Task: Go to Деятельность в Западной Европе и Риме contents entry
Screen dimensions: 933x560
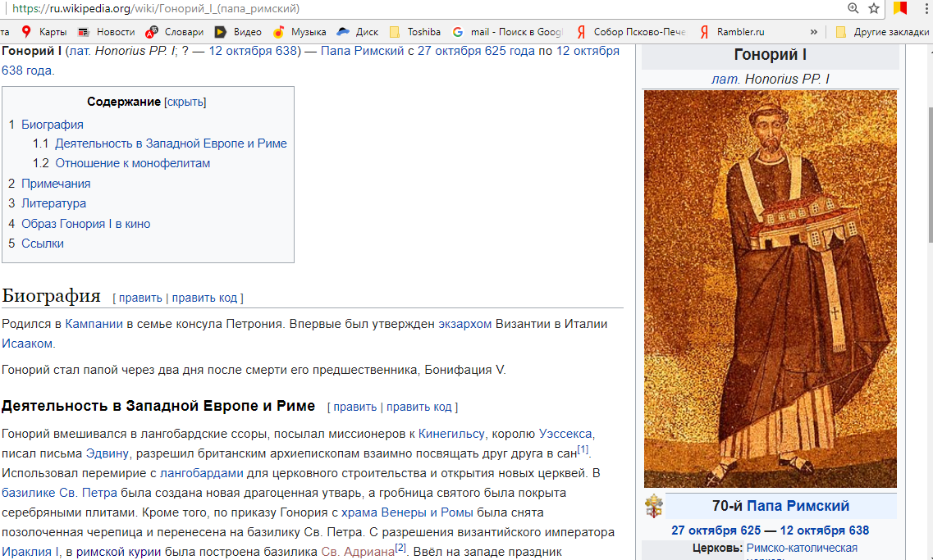Action: (x=171, y=143)
